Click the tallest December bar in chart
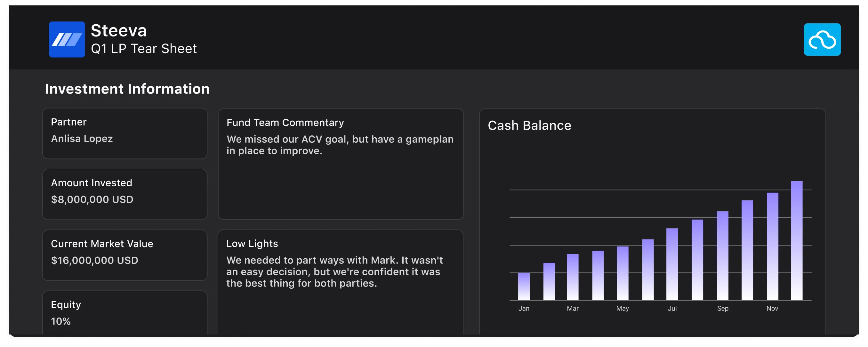Image resolution: width=868 pixels, height=347 pixels. click(x=797, y=241)
